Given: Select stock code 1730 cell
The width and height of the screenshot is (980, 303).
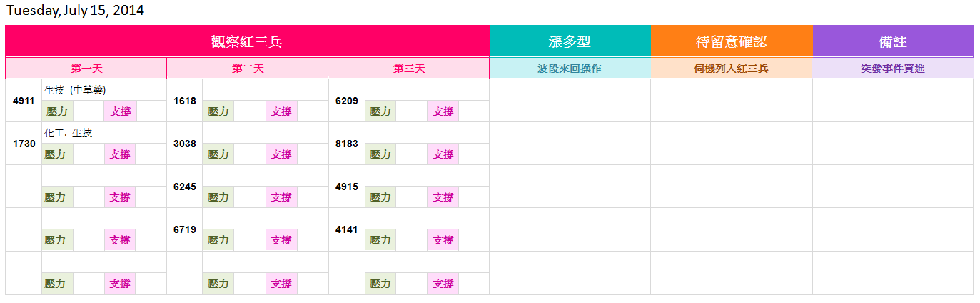Looking at the screenshot, I should tap(24, 144).
